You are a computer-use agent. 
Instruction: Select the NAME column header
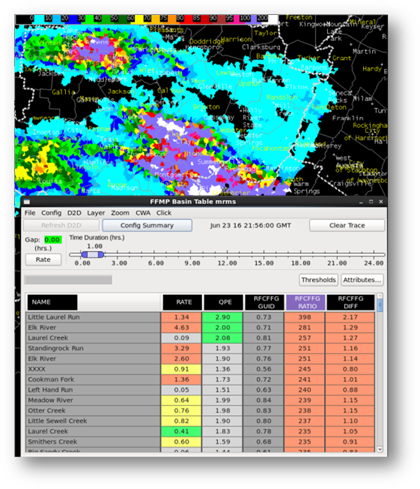tap(52, 302)
